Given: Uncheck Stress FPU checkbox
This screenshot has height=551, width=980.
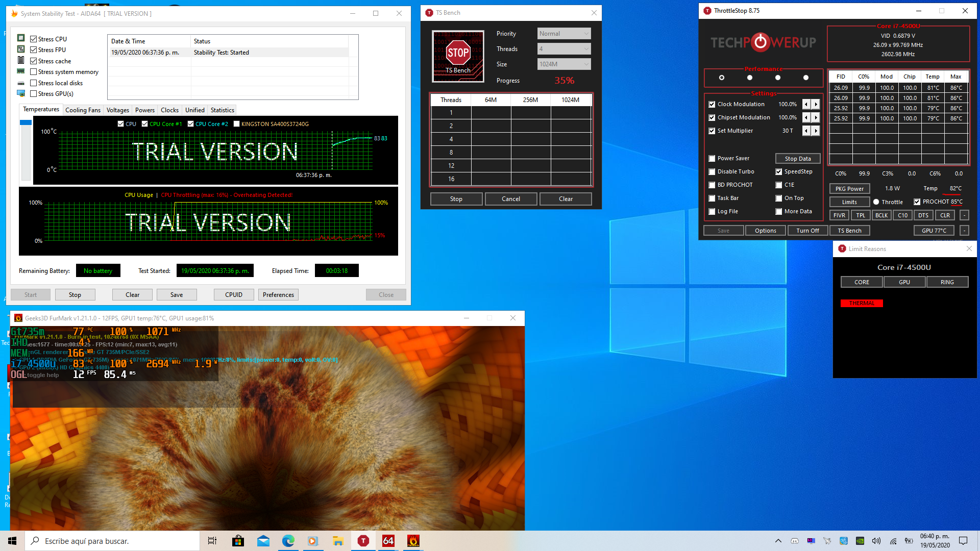Looking at the screenshot, I should 33,49.
